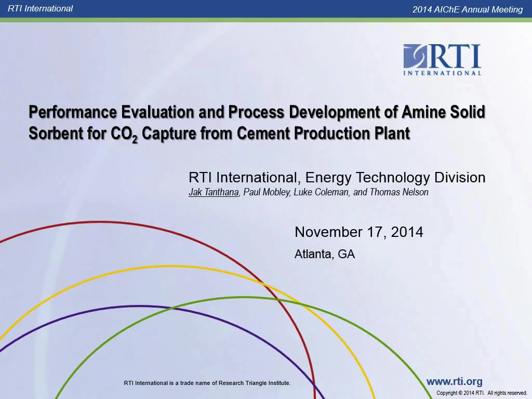Click the Copyright 2014 RTI notice
This screenshot has height=399, width=532.
[482, 393]
